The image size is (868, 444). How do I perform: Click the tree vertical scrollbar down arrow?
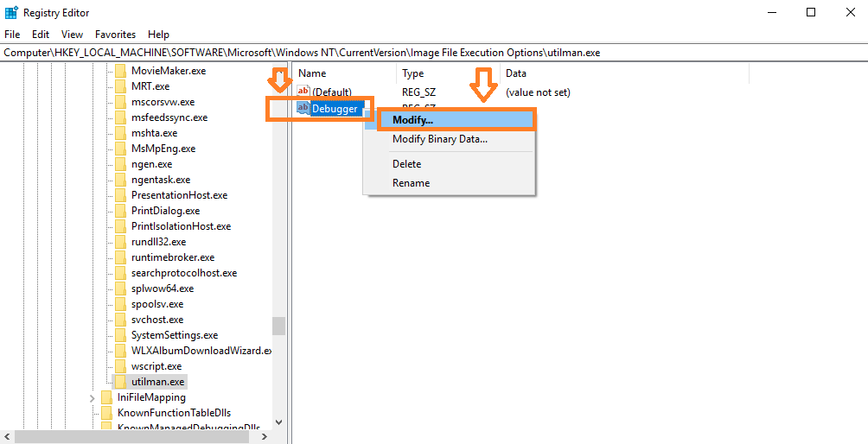click(x=278, y=422)
